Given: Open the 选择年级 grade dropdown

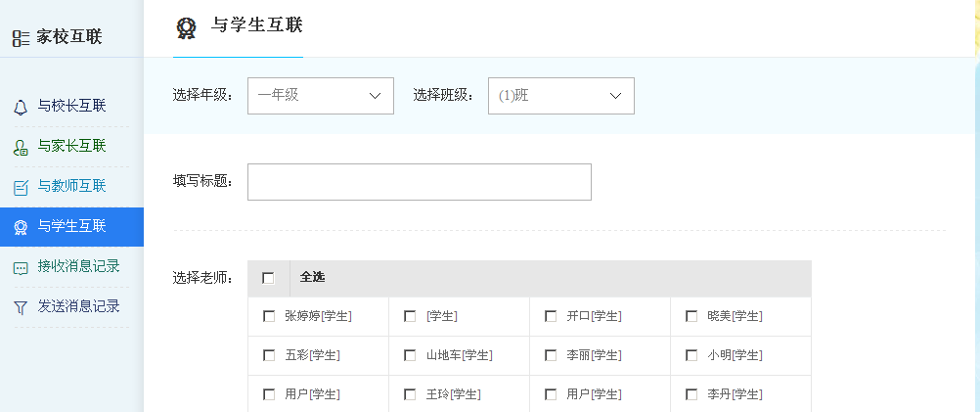Looking at the screenshot, I should 320,96.
